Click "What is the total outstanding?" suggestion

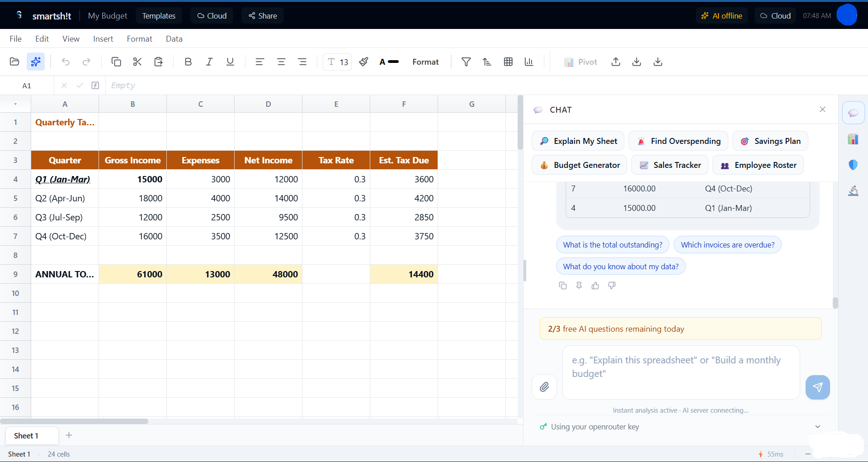click(613, 245)
